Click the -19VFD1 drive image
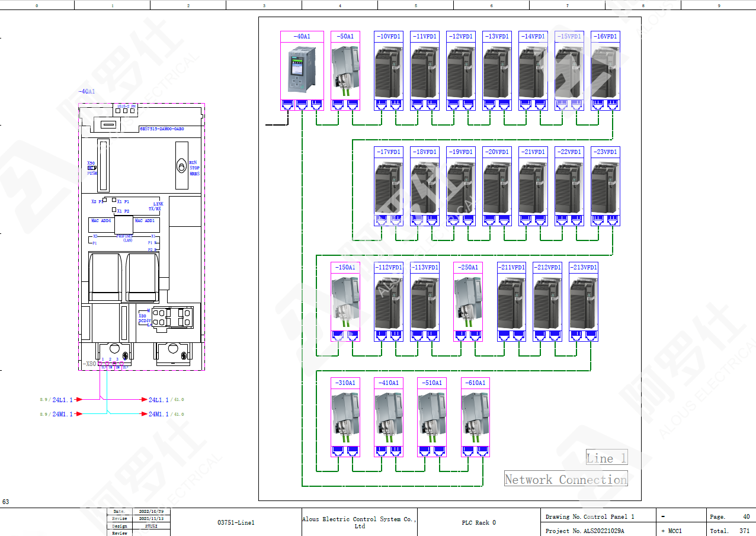Screen dimensions: 756x536 [460, 186]
